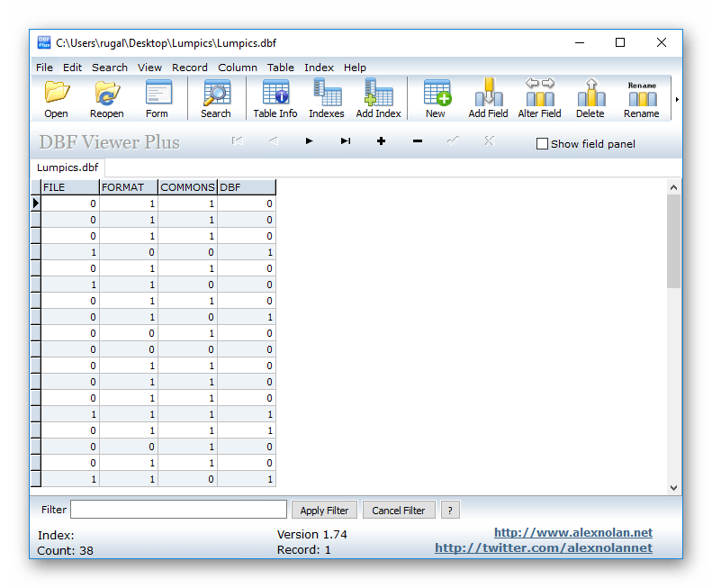Viewport: 712px width, 588px height.
Task: Open the Search menu
Action: point(110,68)
